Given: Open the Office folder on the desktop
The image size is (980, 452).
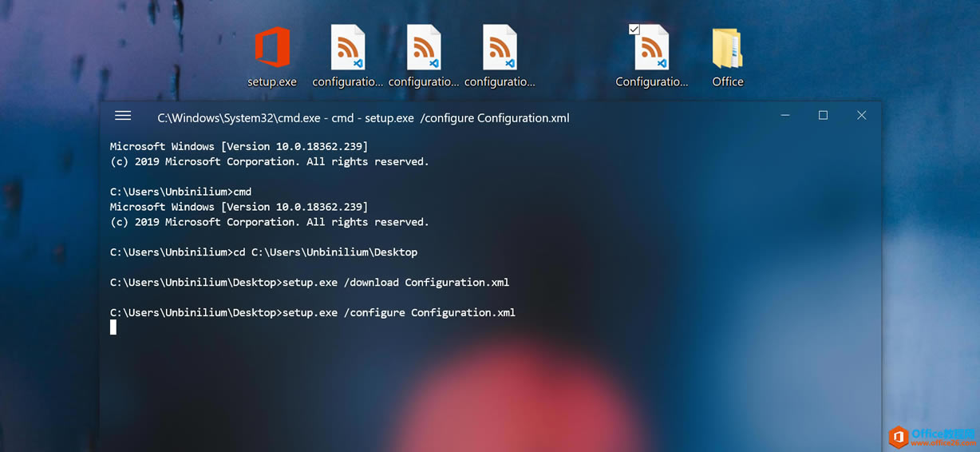Looking at the screenshot, I should (x=727, y=49).
